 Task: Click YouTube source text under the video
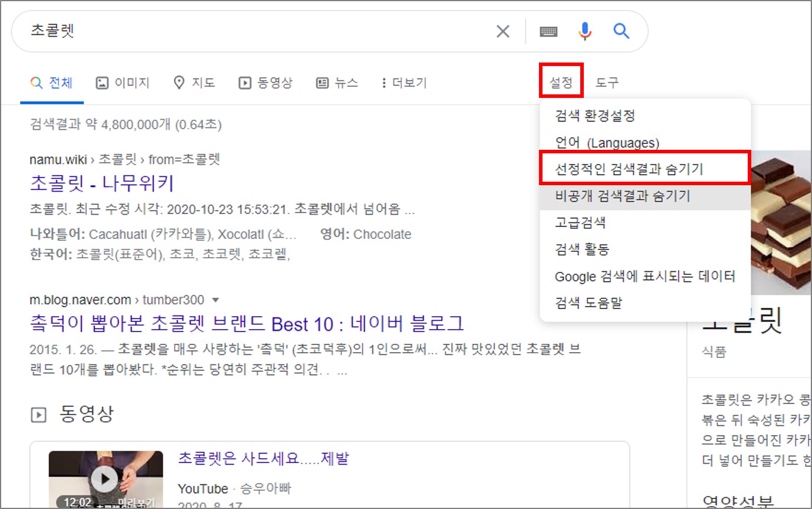click(x=202, y=489)
